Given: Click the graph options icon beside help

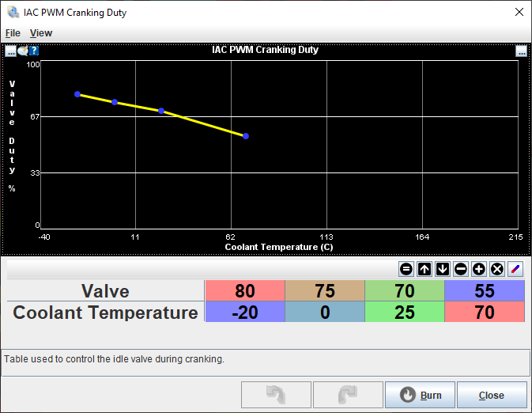Looking at the screenshot, I should 23,51.
